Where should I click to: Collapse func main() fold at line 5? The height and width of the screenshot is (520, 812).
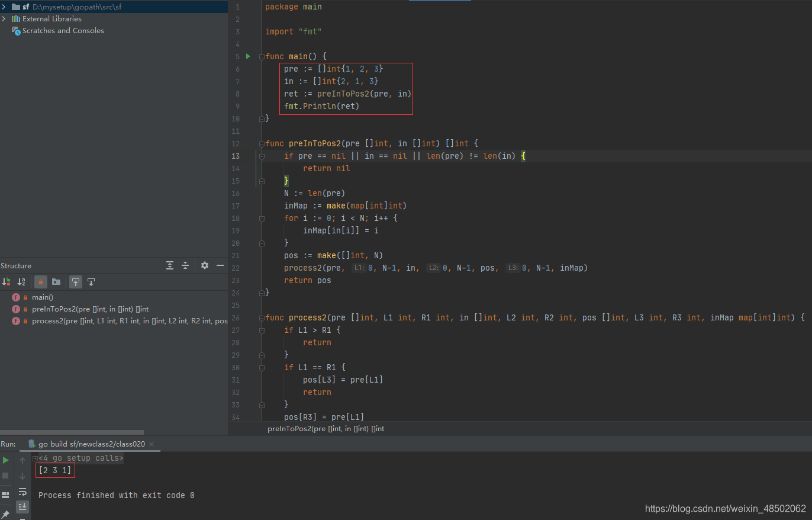click(262, 57)
